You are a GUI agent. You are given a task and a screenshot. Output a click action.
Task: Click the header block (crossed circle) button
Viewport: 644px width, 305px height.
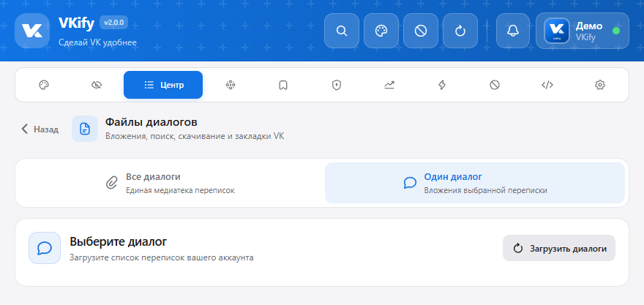421,31
